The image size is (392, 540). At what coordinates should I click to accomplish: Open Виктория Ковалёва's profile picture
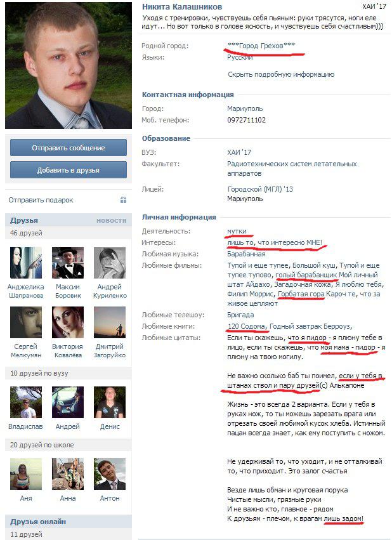click(68, 322)
